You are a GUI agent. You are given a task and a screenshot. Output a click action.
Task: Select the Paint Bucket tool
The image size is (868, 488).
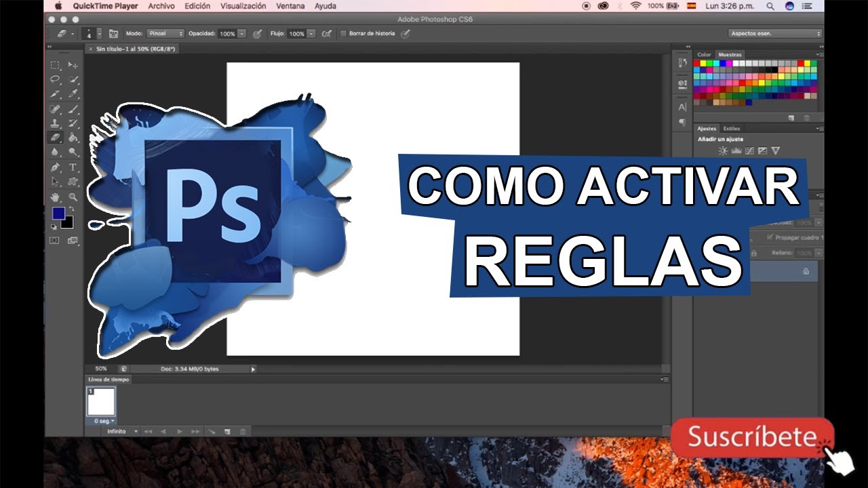point(73,137)
